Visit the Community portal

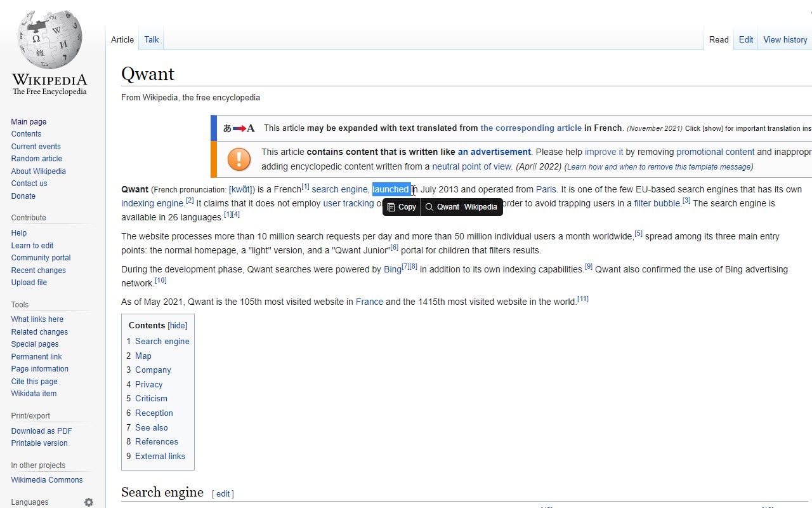click(41, 258)
